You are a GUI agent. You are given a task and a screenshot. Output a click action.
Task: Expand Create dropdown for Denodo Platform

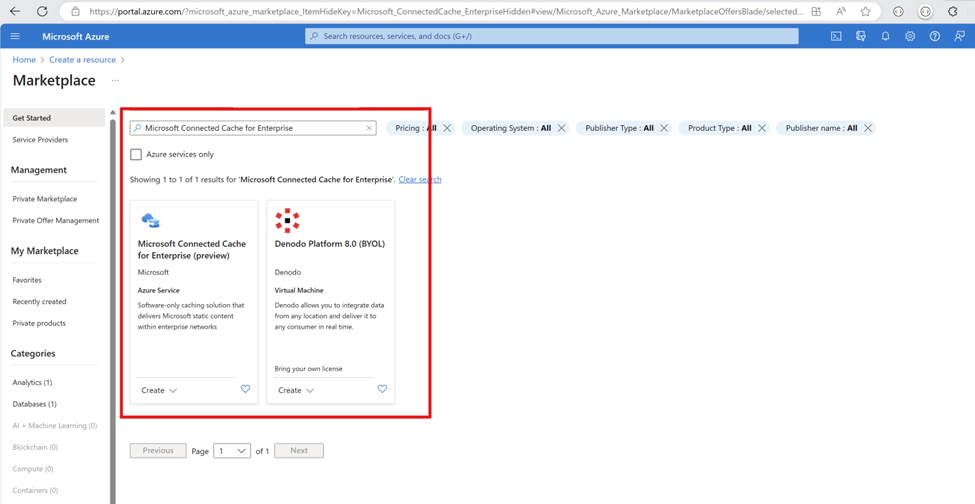coord(296,390)
